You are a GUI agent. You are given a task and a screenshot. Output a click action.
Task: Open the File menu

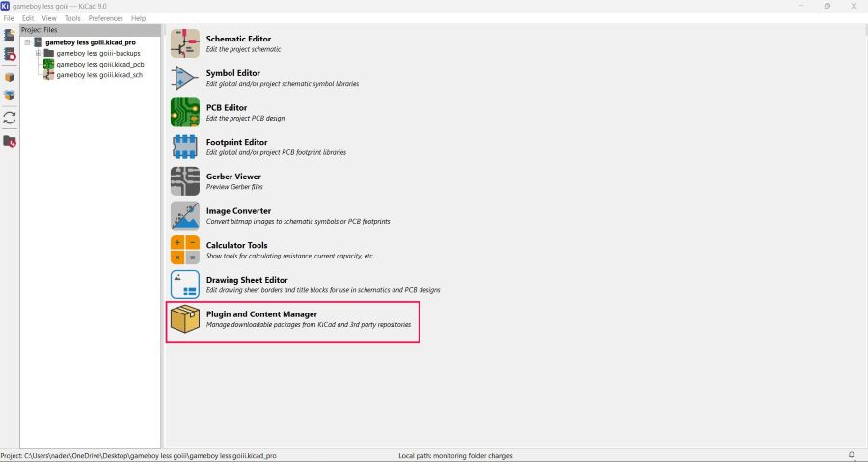[x=9, y=18]
